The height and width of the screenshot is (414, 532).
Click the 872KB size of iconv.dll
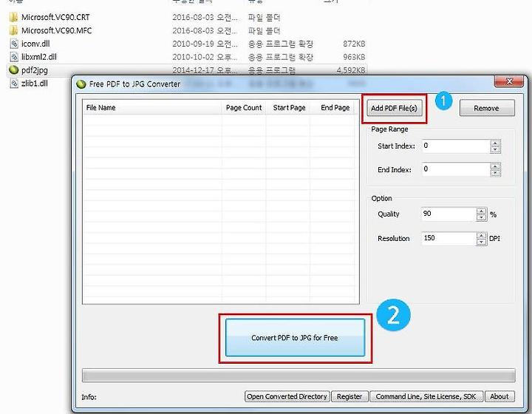(354, 44)
